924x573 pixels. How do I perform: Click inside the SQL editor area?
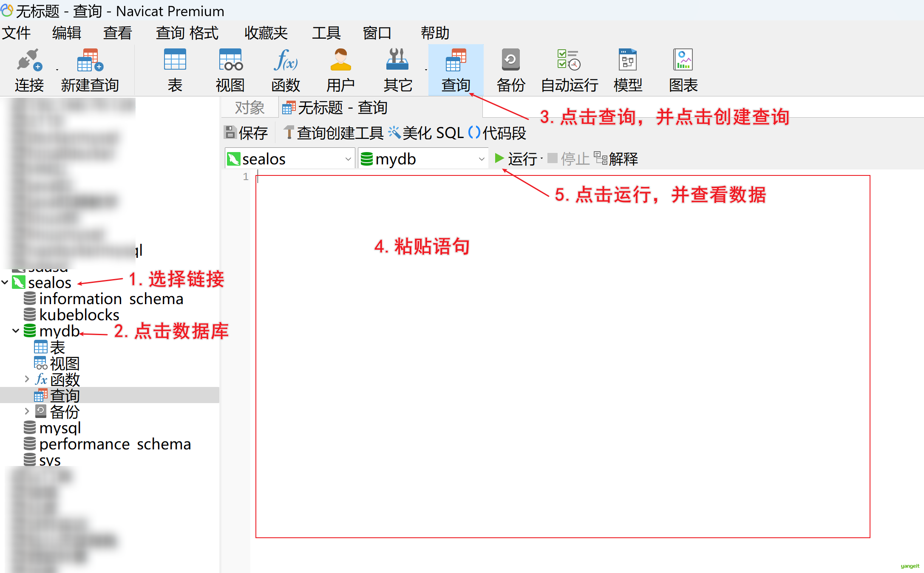562,356
